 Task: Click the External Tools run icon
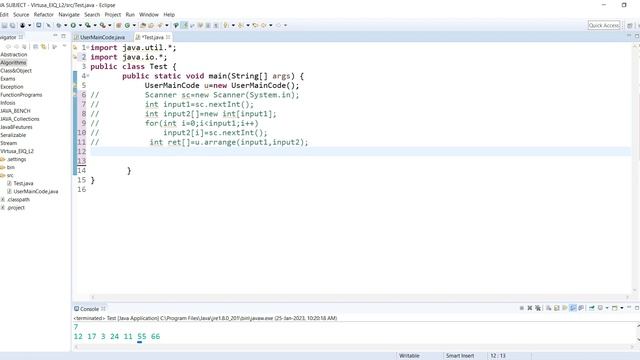coord(102,25)
